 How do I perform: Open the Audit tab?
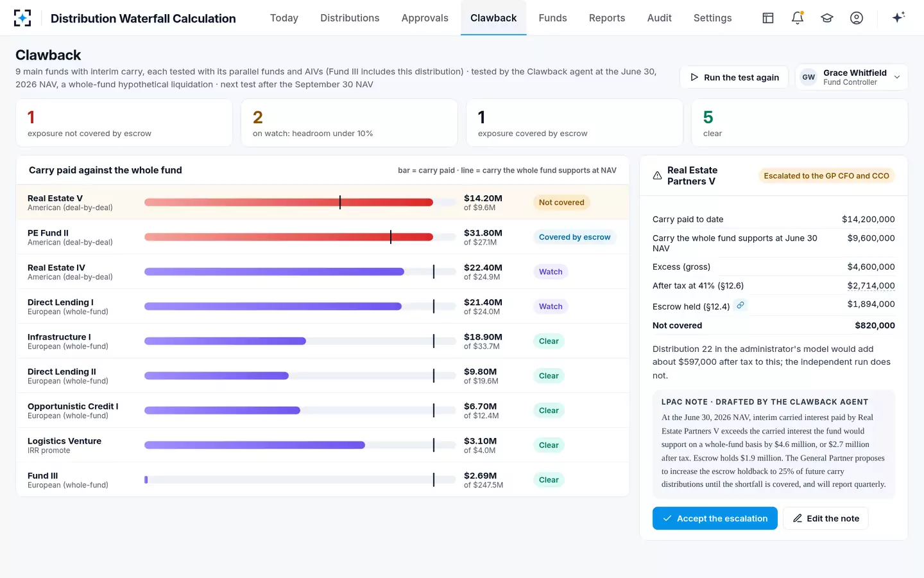click(x=659, y=18)
